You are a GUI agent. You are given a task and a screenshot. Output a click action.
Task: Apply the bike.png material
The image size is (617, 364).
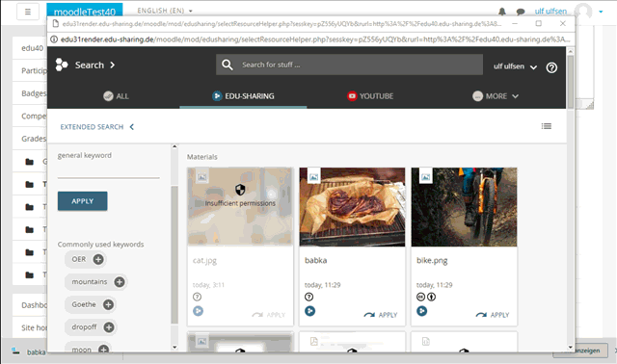[x=493, y=315]
